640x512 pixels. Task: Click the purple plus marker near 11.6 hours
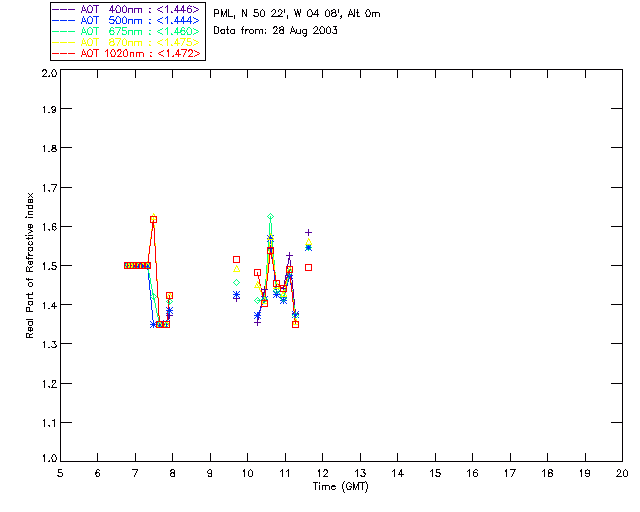[x=309, y=232]
